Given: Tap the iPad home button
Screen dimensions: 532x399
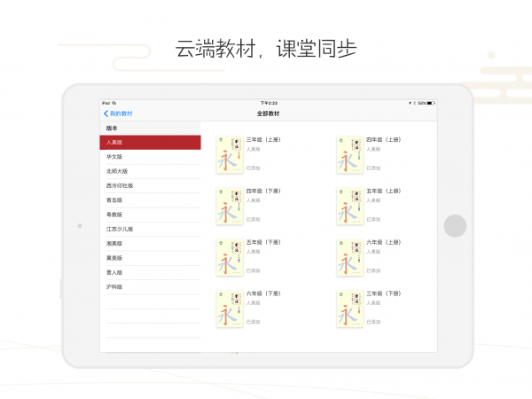Looking at the screenshot, I should [x=455, y=226].
